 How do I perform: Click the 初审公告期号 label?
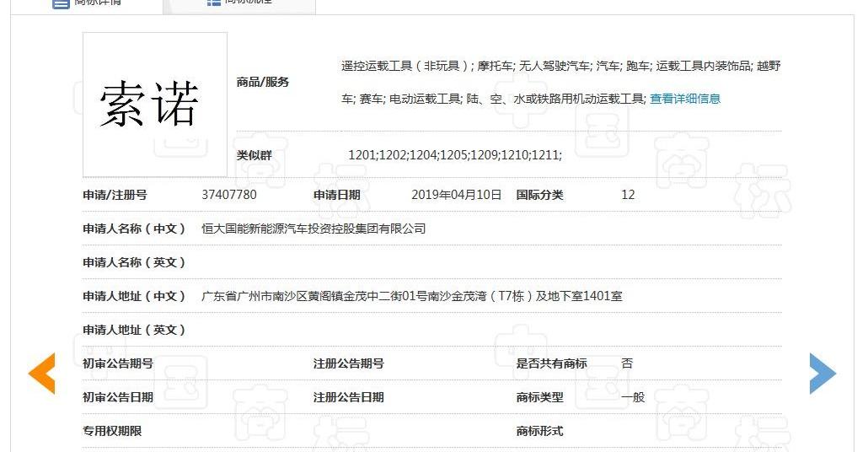[x=118, y=364]
